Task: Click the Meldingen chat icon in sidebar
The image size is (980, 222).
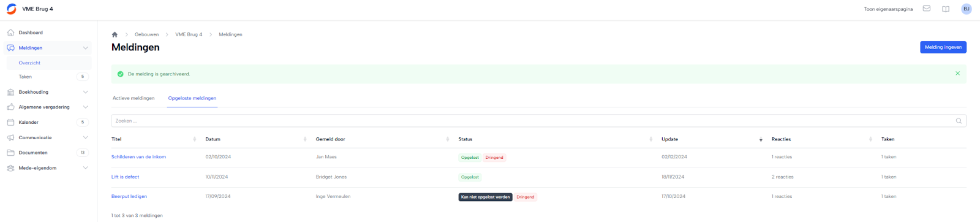Action: tap(10, 48)
